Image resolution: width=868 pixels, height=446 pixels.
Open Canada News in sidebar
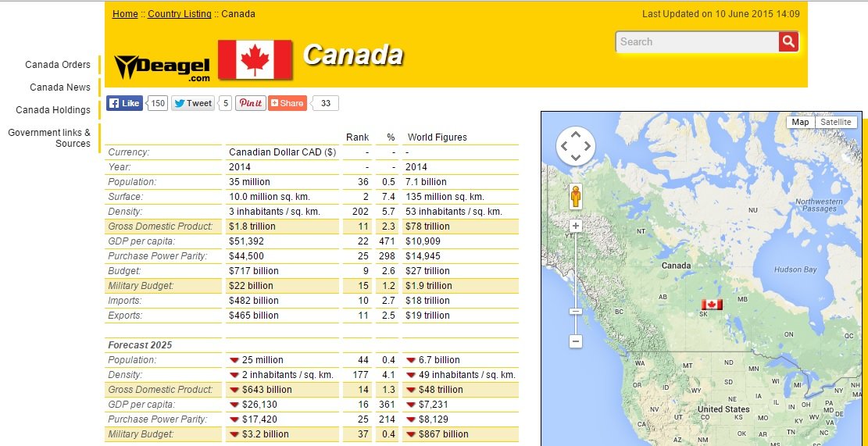click(x=60, y=87)
